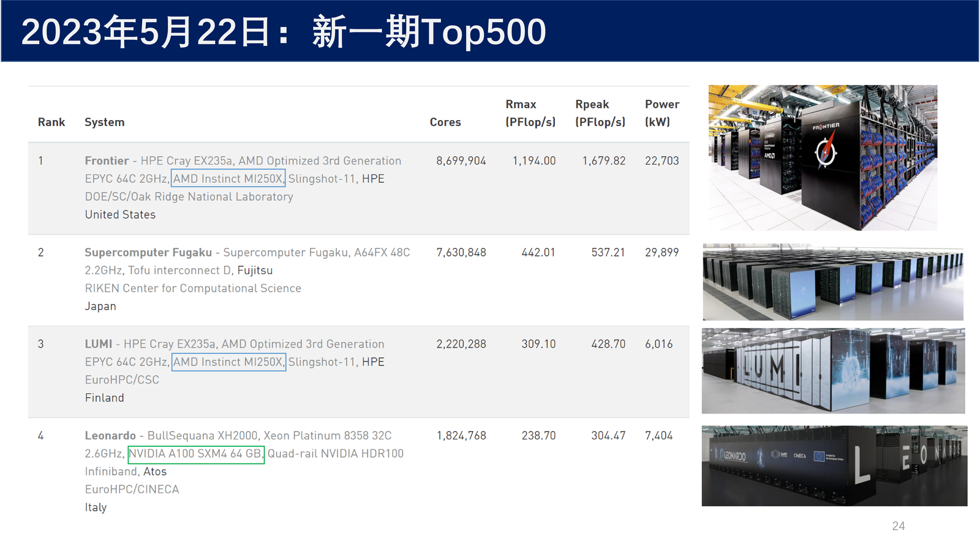Click 'EuroHPC/CSC' site text
This screenshot has height=551, width=980.
click(122, 380)
